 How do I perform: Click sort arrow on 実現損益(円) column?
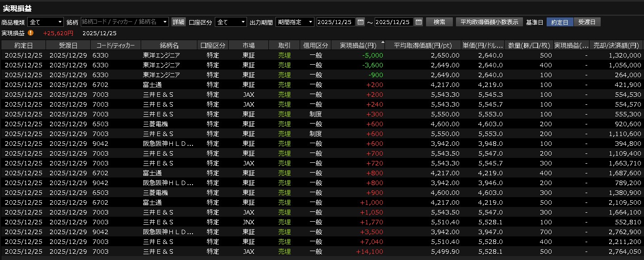tap(382, 43)
